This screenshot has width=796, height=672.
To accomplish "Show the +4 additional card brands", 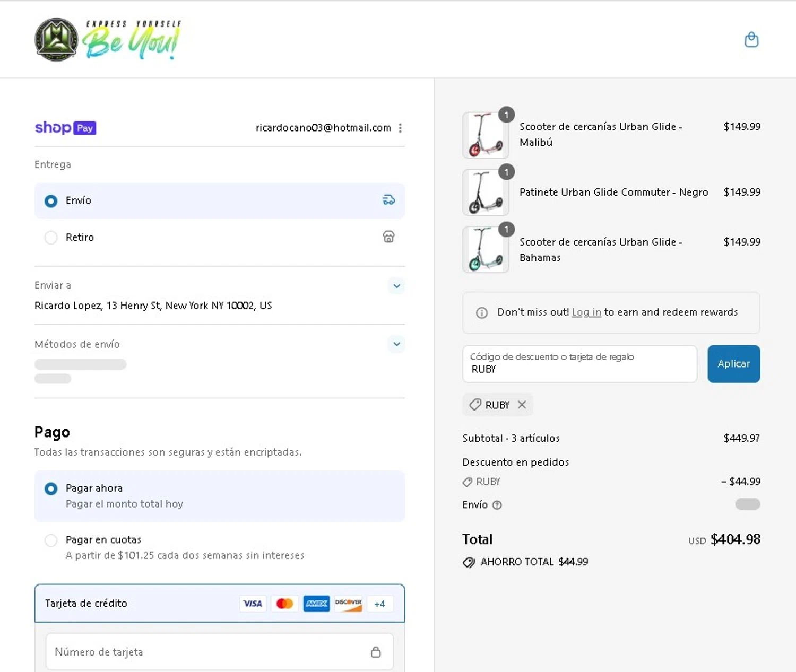I will [x=379, y=604].
